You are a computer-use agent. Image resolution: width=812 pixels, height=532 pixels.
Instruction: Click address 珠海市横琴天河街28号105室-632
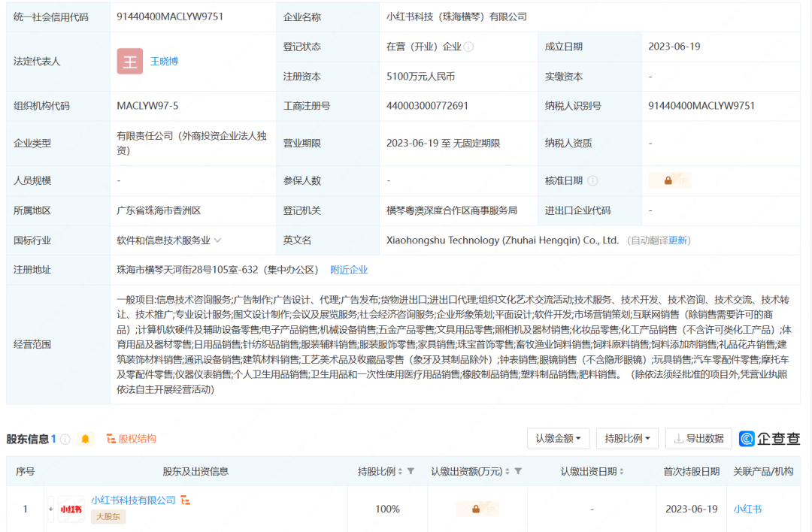pyautogui.click(x=217, y=270)
